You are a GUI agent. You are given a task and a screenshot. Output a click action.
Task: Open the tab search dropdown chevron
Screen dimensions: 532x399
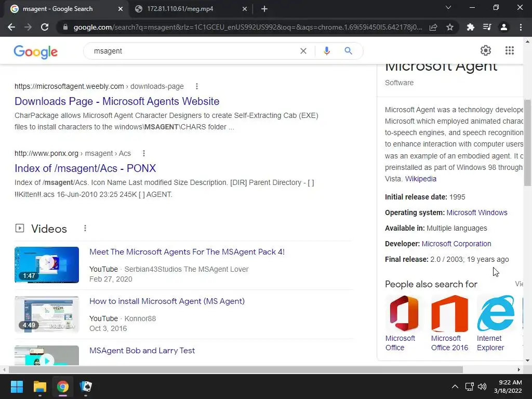click(448, 7)
